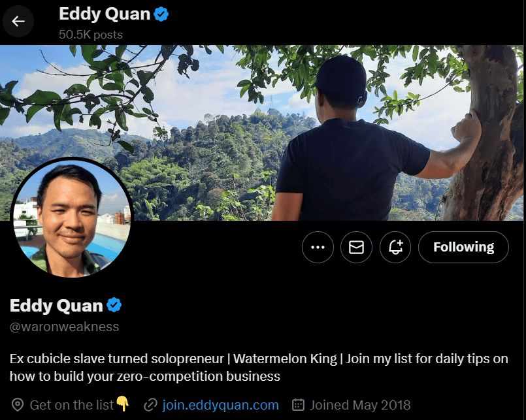Open the join.eddyquan.com link

pyautogui.click(x=220, y=405)
